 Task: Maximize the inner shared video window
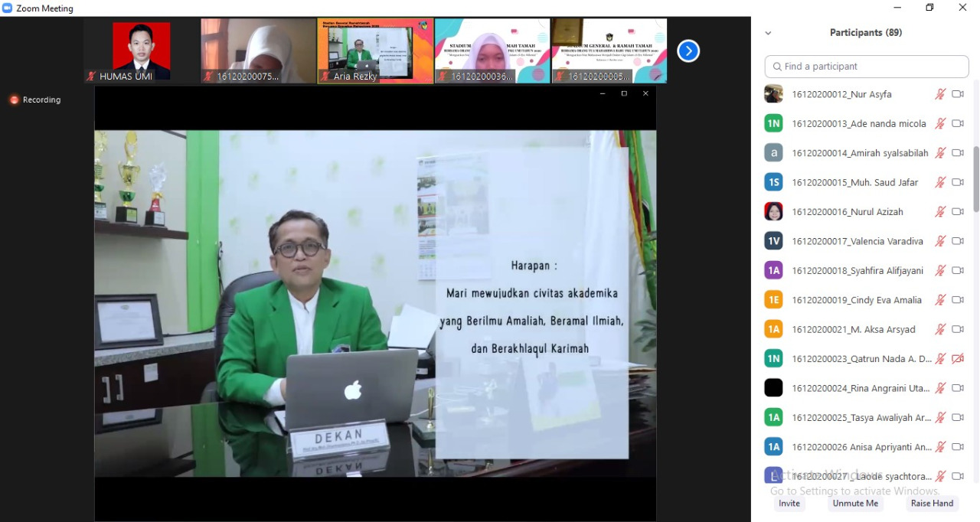click(624, 93)
